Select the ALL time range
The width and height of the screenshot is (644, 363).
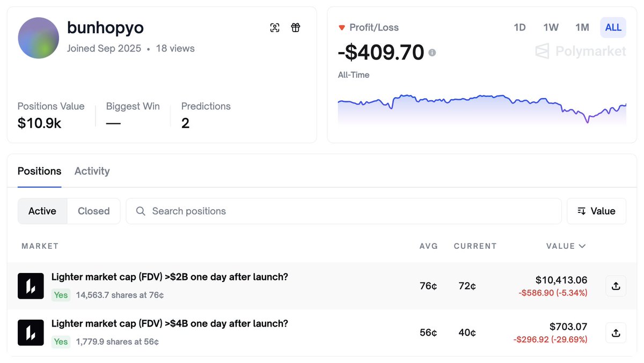613,27
